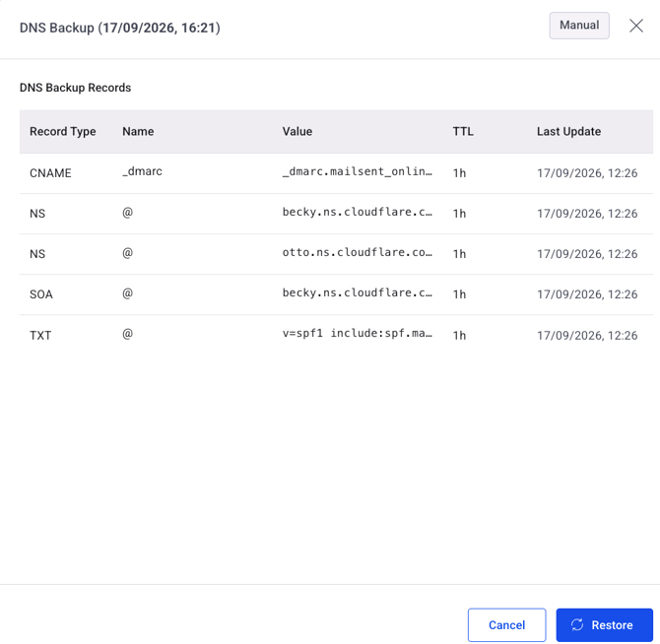Click the _dmarc name cell

coord(142,171)
